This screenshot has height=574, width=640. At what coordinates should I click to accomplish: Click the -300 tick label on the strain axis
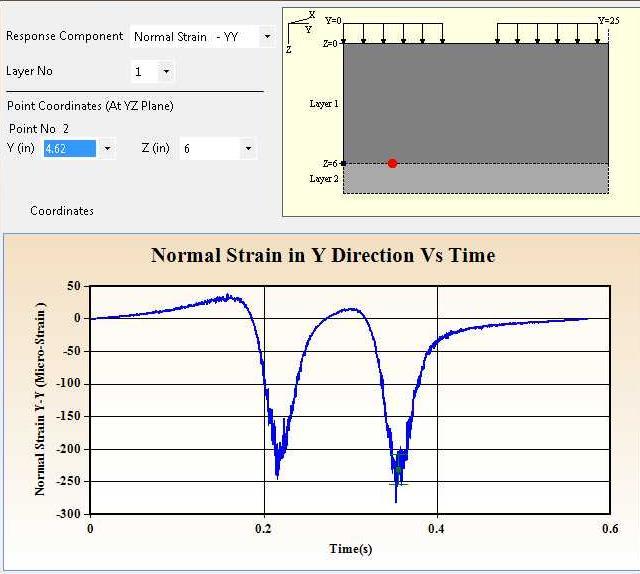click(69, 514)
